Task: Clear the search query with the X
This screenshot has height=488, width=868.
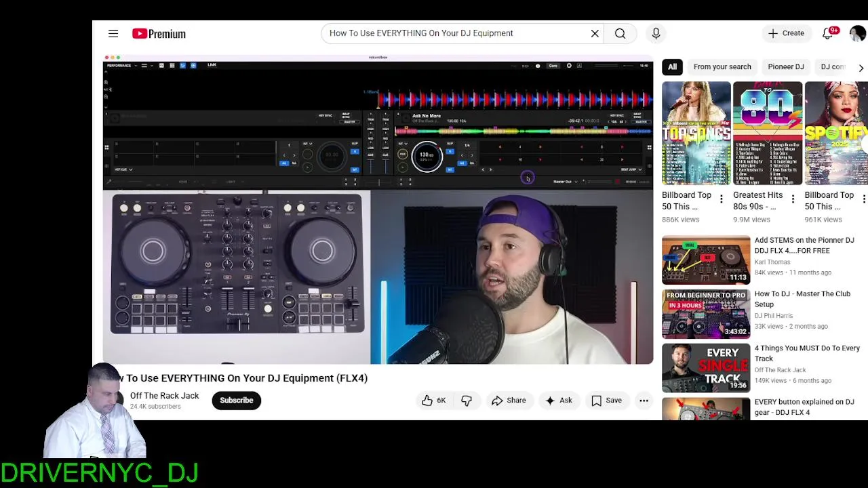Action: pos(595,33)
